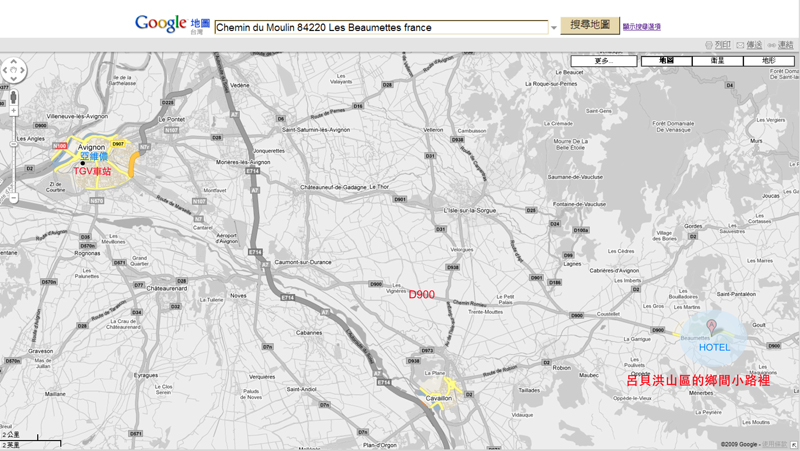Click the Cabrières-d'Avignon label
This screenshot has height=451, width=800.
tap(614, 270)
